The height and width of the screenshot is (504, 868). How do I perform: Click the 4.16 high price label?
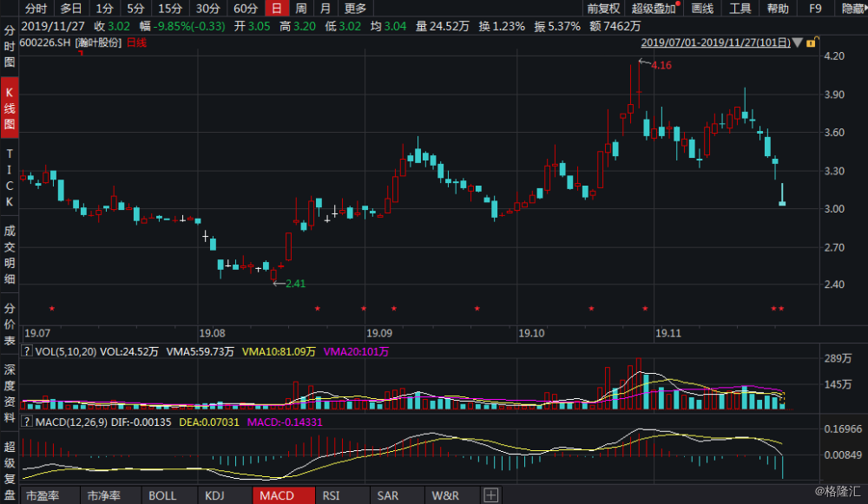point(661,65)
